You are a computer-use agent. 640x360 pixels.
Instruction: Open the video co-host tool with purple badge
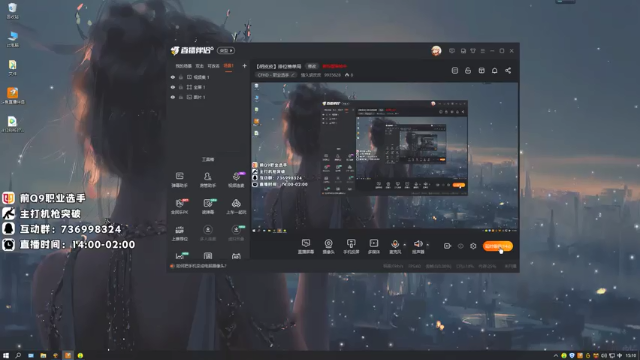pos(236,180)
